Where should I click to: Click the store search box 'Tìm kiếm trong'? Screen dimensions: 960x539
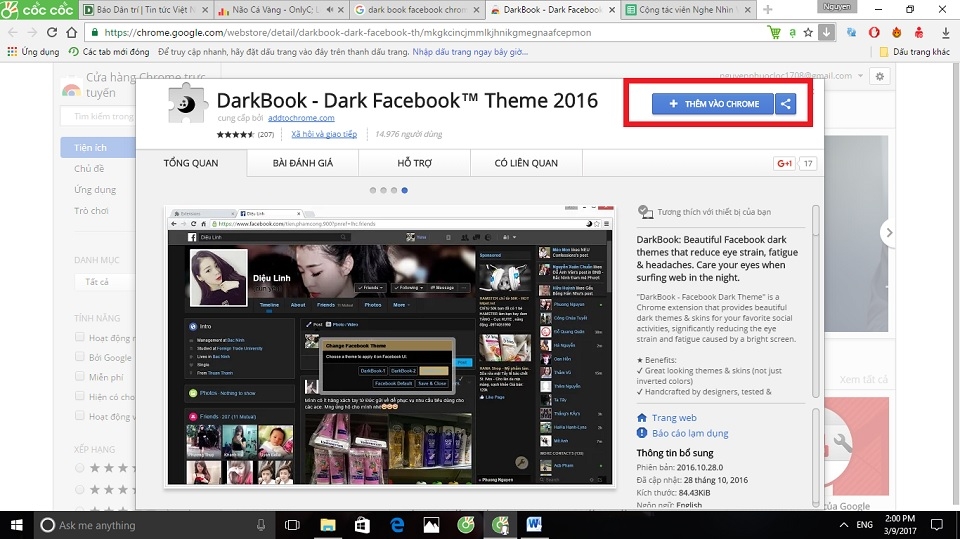point(98,116)
